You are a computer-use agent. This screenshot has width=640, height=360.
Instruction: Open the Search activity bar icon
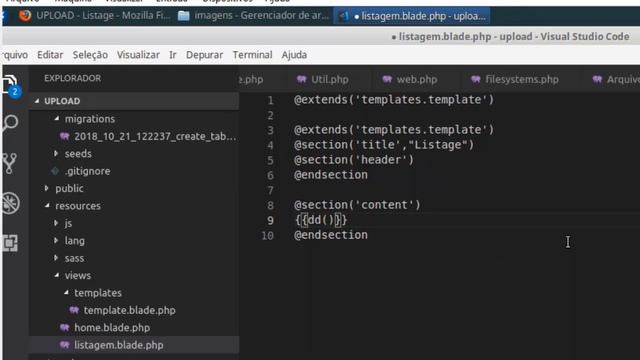(11, 123)
